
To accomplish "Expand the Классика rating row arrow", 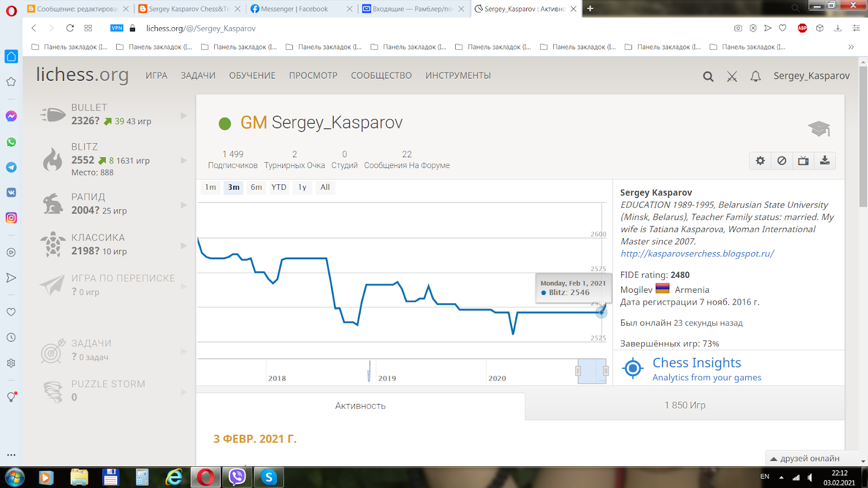I will pyautogui.click(x=184, y=246).
